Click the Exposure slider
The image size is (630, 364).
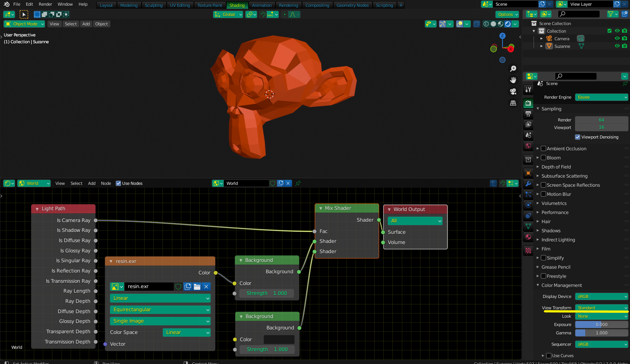point(602,325)
